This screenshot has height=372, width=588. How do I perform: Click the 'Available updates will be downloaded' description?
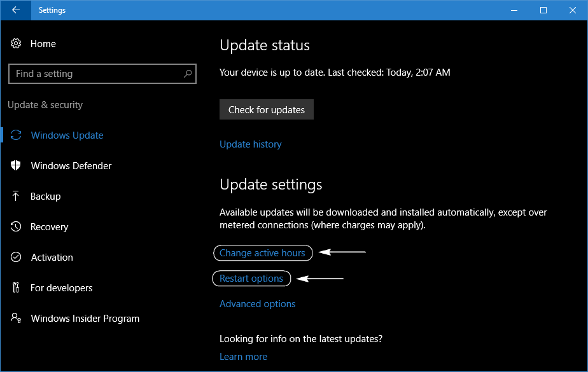(383, 219)
